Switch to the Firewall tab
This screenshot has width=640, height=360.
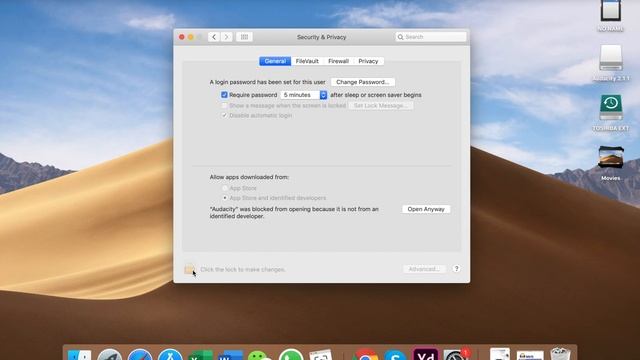tap(338, 61)
